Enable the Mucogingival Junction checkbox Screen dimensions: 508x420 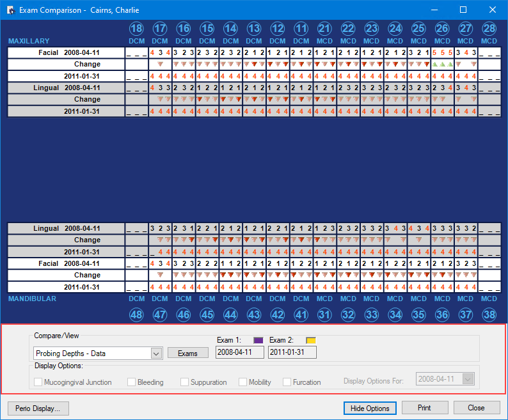39,382
